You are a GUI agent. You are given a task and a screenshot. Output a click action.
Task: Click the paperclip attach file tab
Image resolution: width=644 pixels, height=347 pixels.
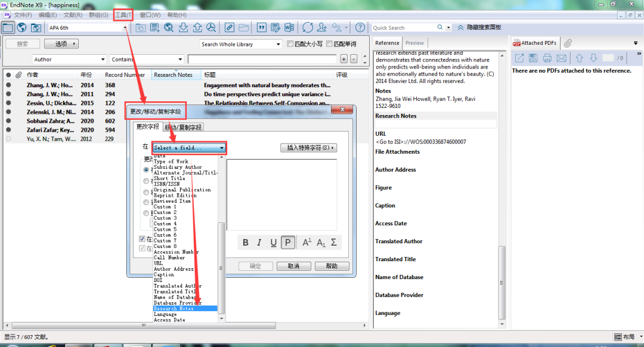pos(568,43)
